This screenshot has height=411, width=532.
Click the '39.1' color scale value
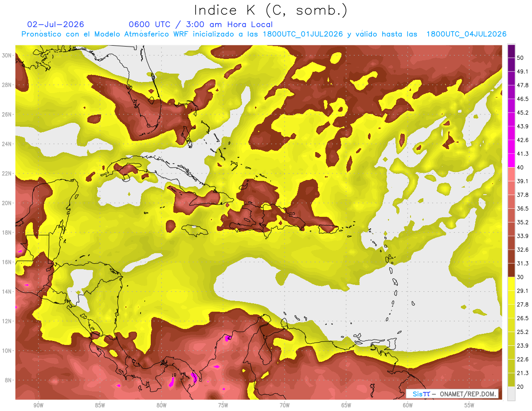[x=523, y=181]
